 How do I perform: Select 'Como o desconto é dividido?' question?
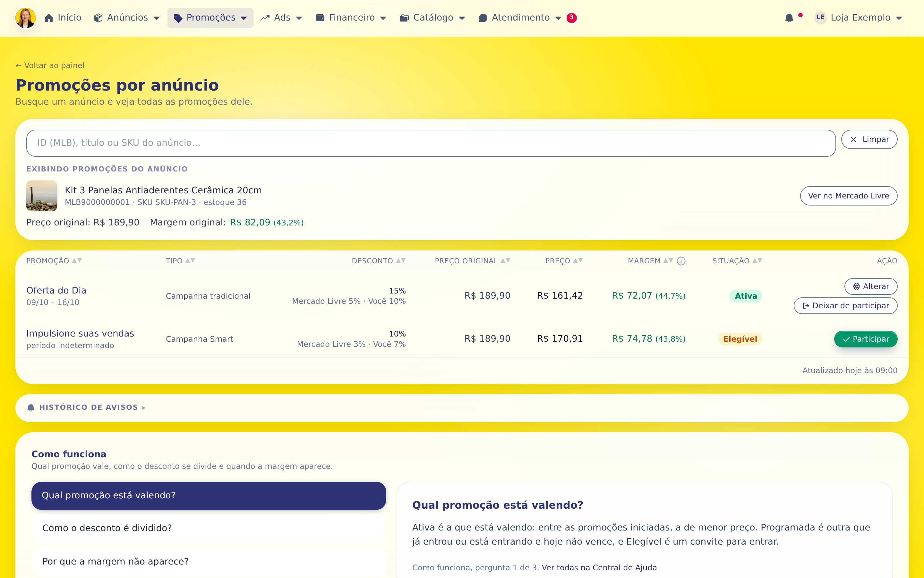[x=209, y=528]
